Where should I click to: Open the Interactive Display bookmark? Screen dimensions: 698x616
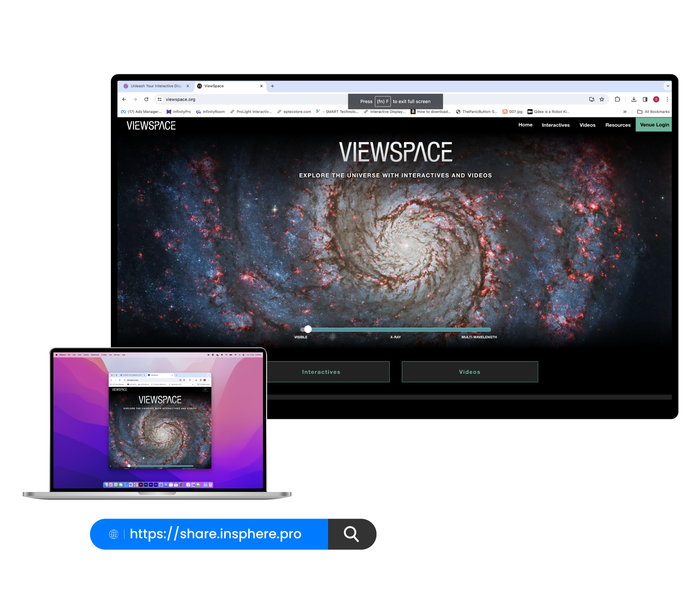(384, 112)
